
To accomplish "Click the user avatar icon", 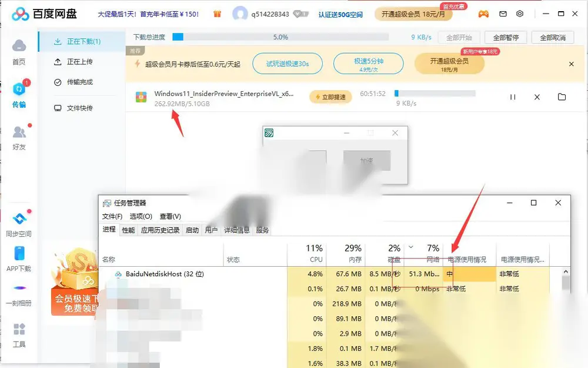I will tap(240, 14).
